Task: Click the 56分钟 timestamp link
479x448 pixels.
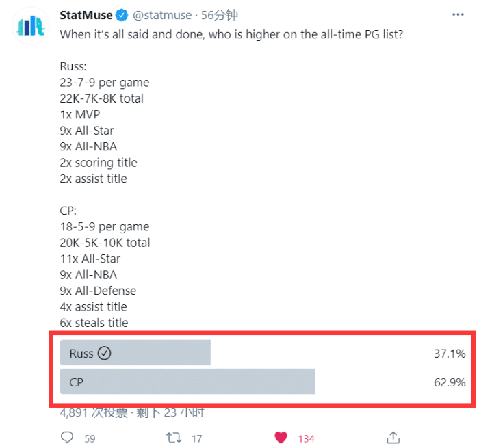Action: point(219,16)
